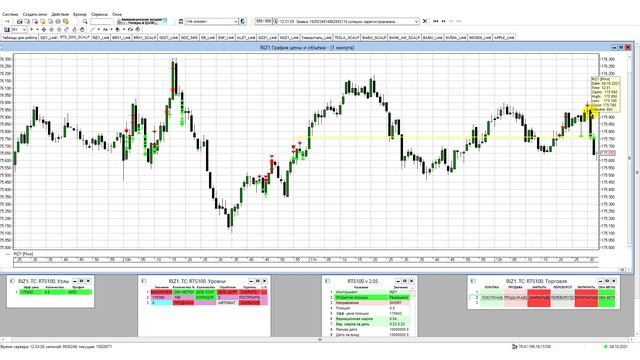Click the ДОБ.ЛОНГ cell in Уровни panel
Screen dimensions: 640x360
[205, 292]
